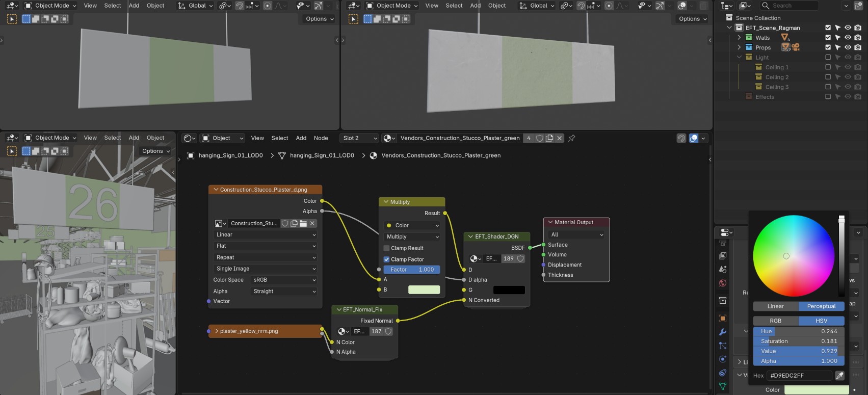The width and height of the screenshot is (868, 395).
Task: Open the Object properties tab
Action: pos(723,318)
